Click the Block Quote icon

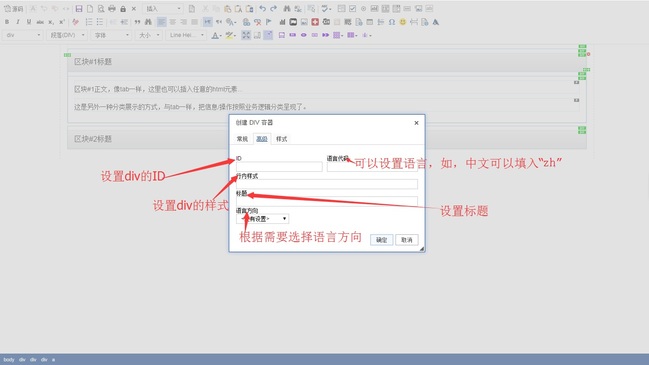click(137, 22)
